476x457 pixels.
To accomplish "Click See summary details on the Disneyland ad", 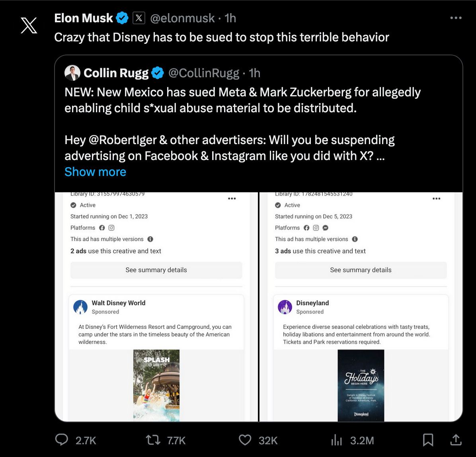I will [360, 270].
